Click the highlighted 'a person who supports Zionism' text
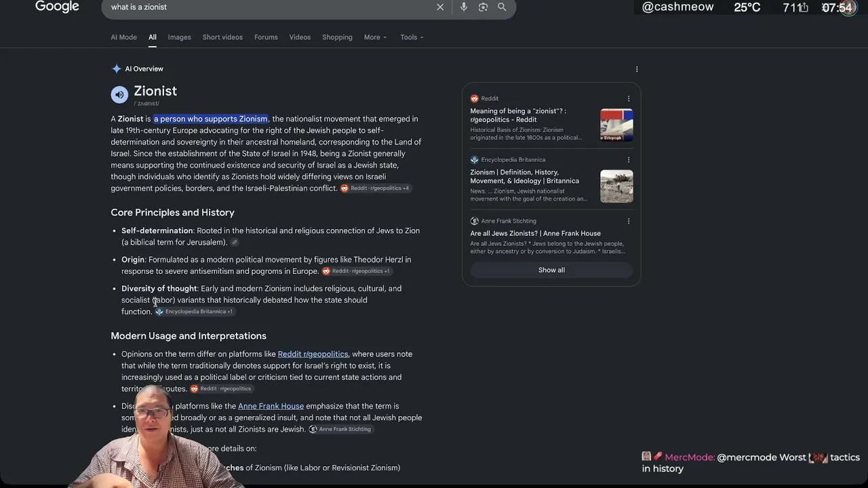868x488 pixels. pos(211,119)
